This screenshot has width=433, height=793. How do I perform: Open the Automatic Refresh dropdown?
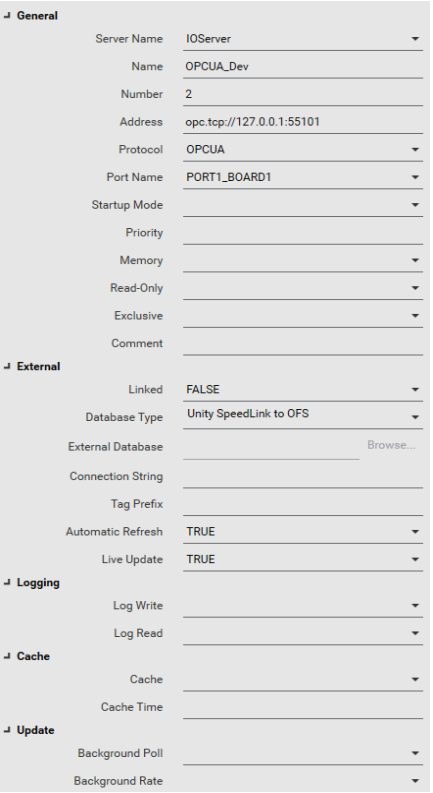click(x=303, y=532)
